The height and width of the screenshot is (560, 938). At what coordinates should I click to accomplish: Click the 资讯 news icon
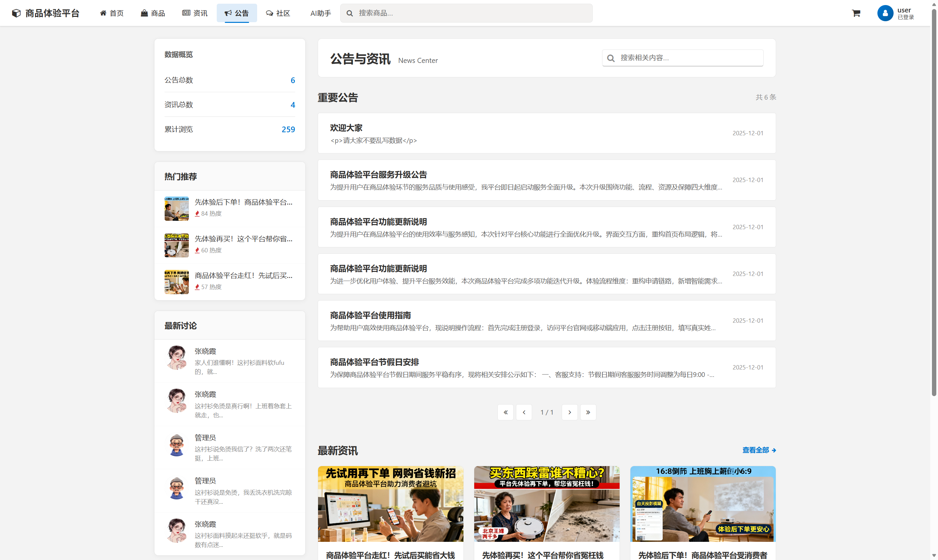click(x=186, y=13)
